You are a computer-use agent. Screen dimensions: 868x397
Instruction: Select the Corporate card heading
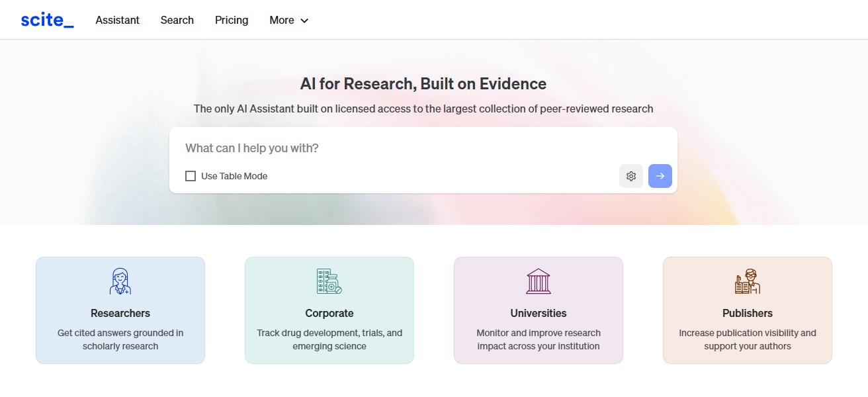(x=329, y=313)
